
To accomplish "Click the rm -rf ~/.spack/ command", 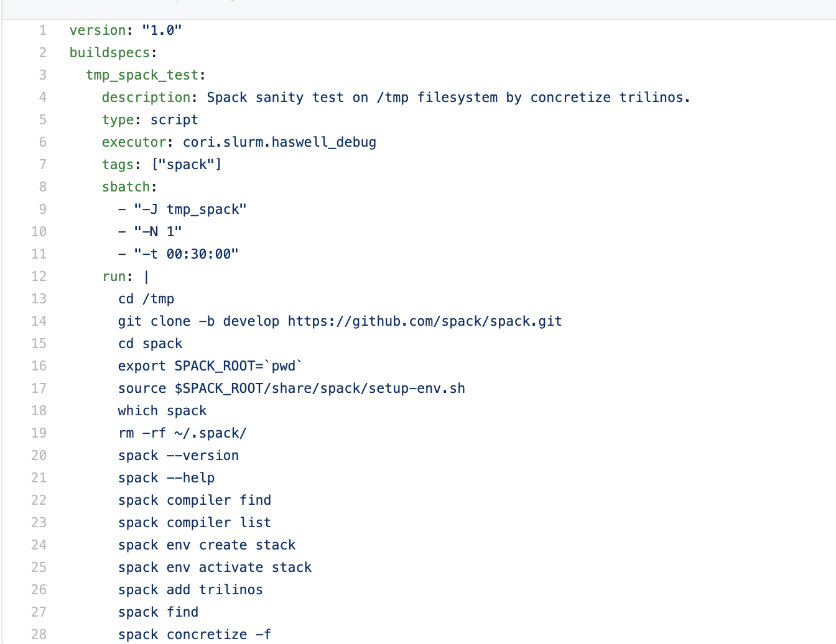I will pos(182,433).
